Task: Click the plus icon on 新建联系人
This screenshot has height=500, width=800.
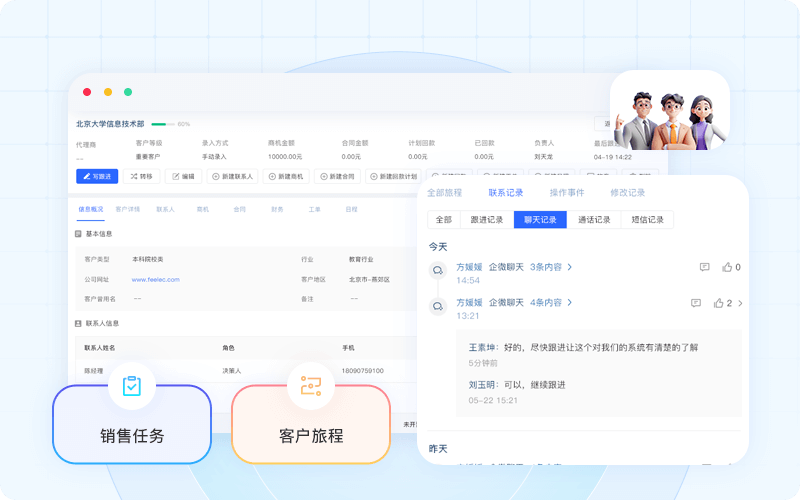Action: coord(216,176)
